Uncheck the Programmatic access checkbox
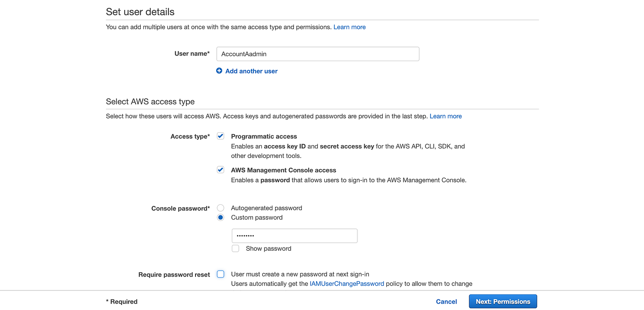The image size is (644, 310). (x=220, y=135)
